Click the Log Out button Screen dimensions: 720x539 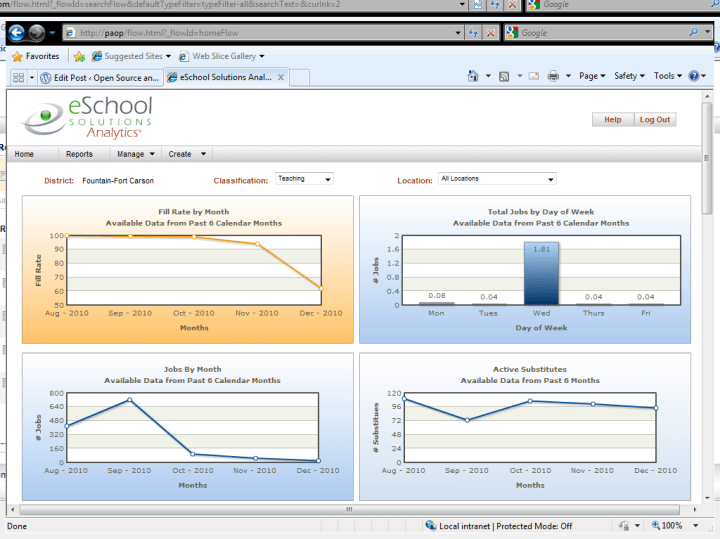point(655,119)
